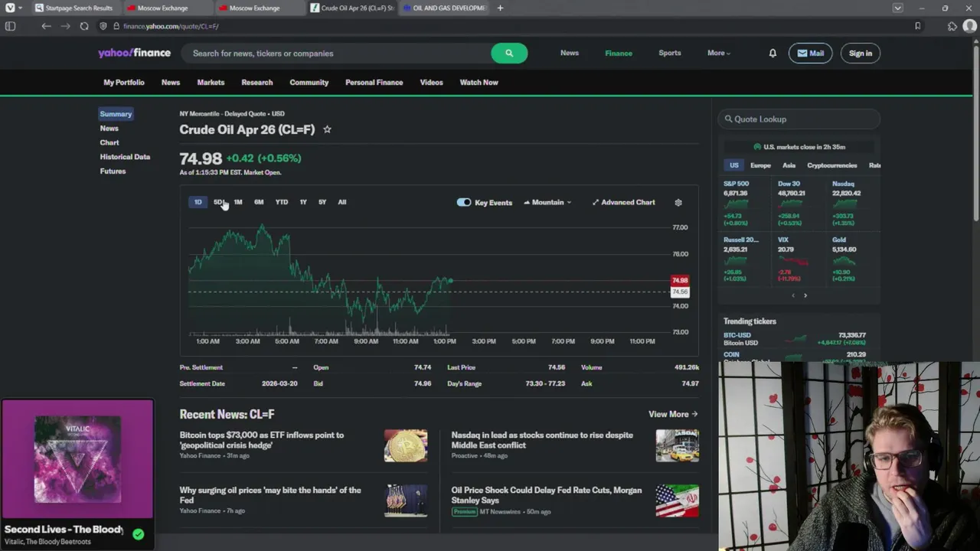Click the news search input field
The image size is (980, 551).
[x=335, y=53]
